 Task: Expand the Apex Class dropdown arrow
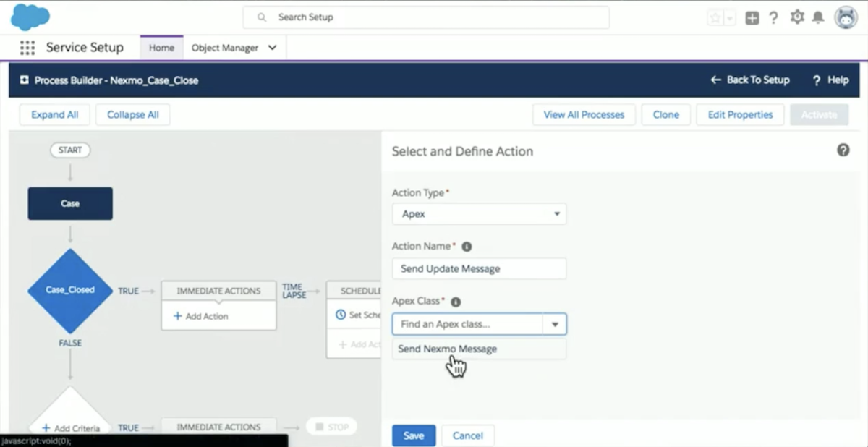[555, 324]
